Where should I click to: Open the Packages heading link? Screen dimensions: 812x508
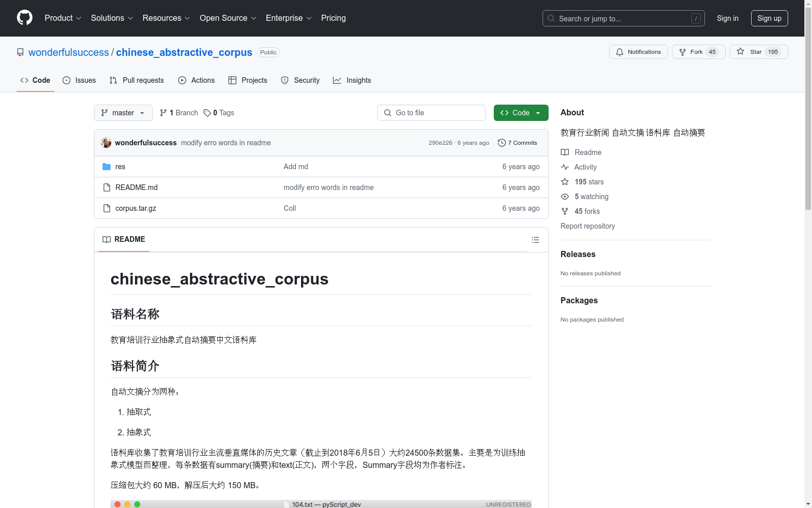click(x=579, y=300)
